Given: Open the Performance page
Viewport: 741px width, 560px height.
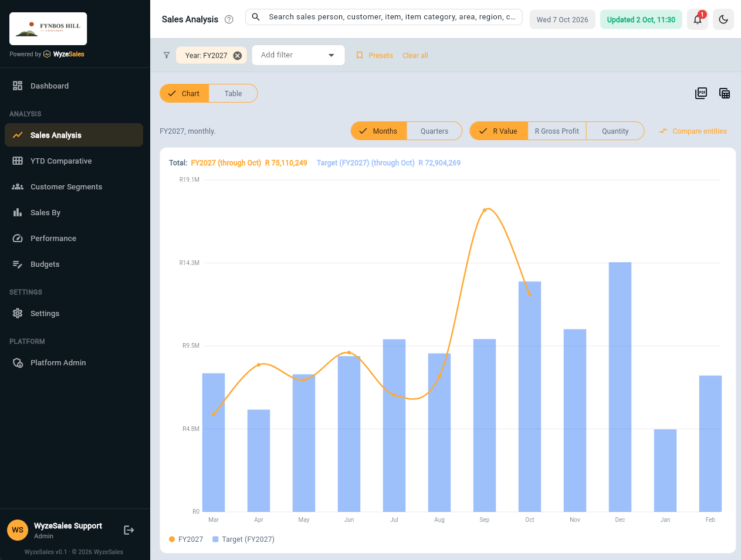Looking at the screenshot, I should pyautogui.click(x=74, y=238).
